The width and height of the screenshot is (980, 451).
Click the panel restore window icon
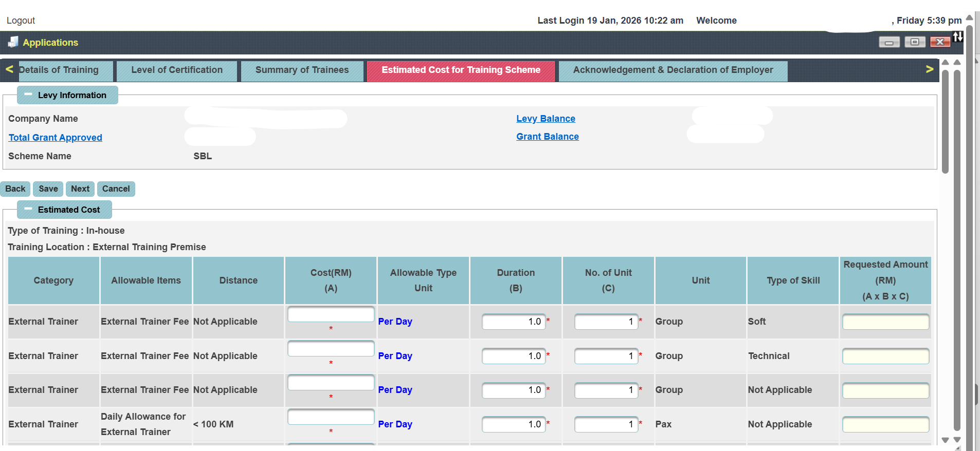915,42
